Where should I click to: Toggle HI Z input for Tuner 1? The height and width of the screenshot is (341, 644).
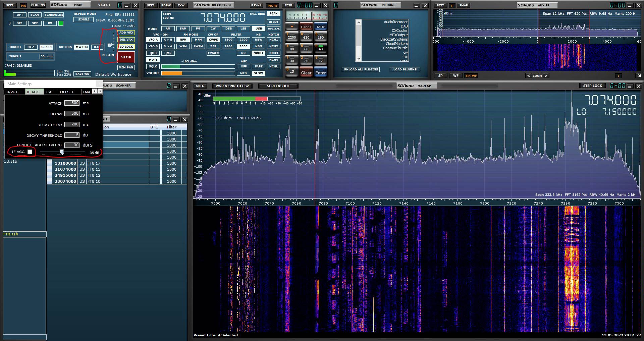point(31,47)
